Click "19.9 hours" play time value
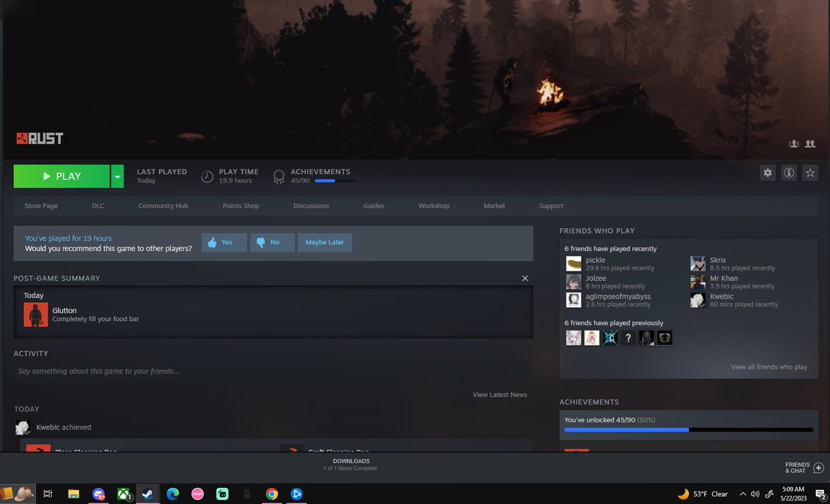 click(x=235, y=180)
